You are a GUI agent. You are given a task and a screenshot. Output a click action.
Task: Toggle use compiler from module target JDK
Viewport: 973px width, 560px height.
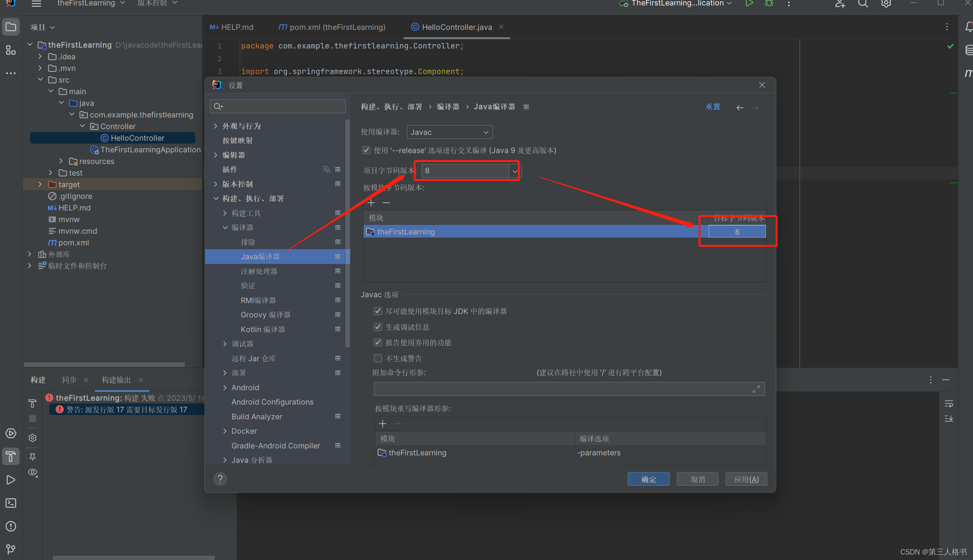378,311
